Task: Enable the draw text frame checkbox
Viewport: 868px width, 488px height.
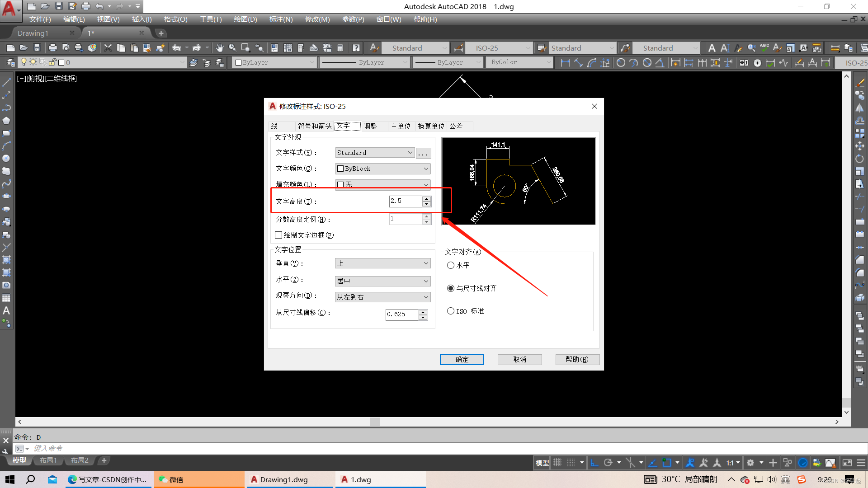Action: [278, 235]
